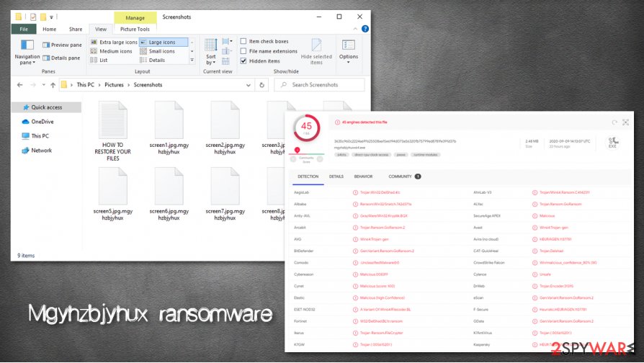Click This PC breadcrumb in address bar
The width and height of the screenshot is (644, 363).
(86, 84)
